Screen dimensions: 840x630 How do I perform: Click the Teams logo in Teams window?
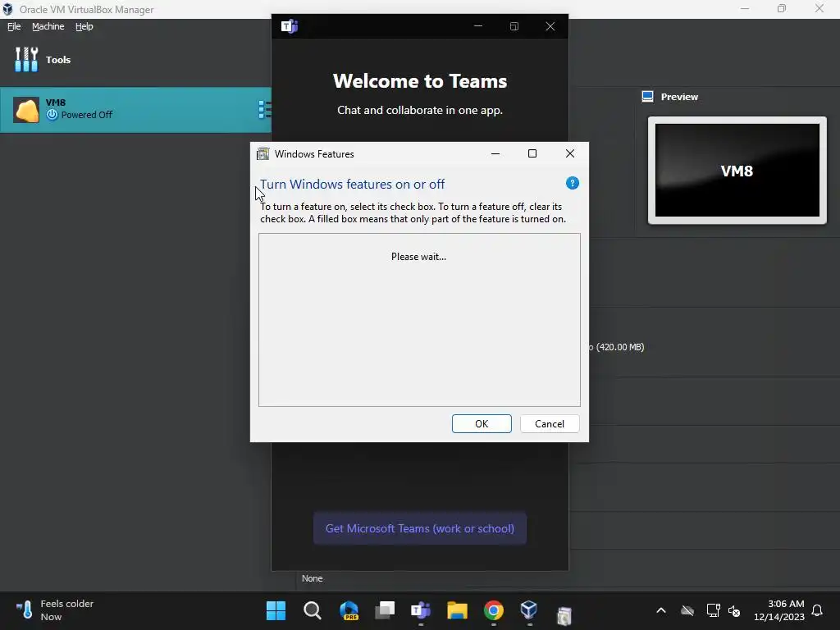[290, 26]
